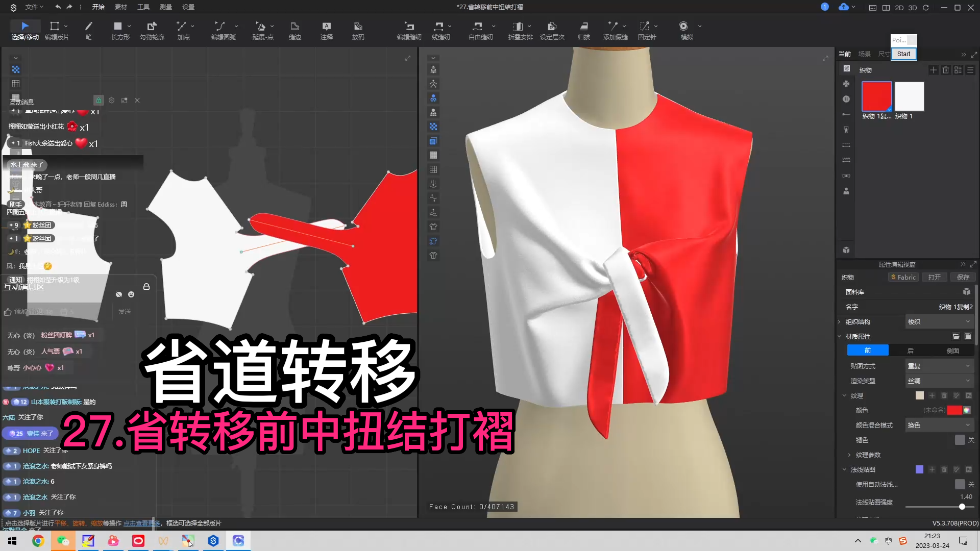
Task: Click the 打开 fabric button
Action: pos(935,277)
